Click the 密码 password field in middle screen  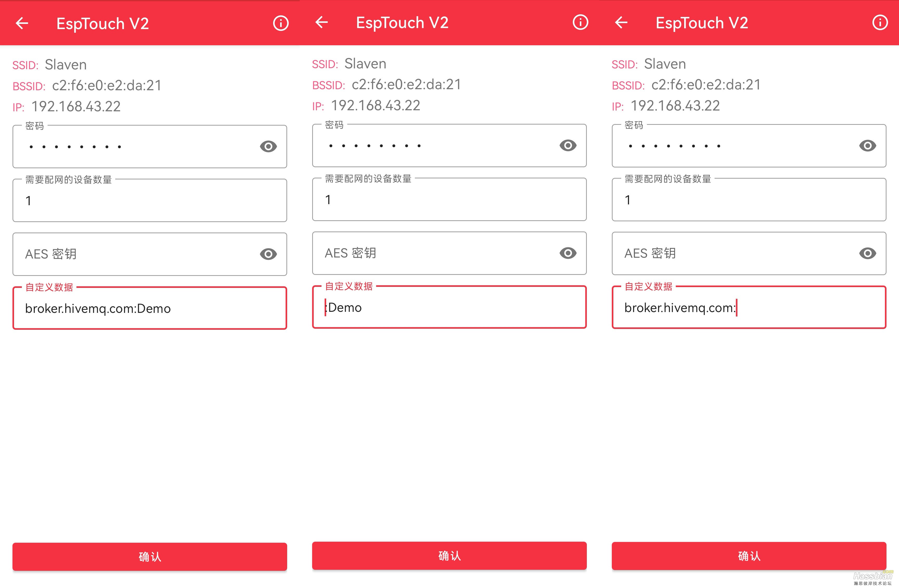pos(449,145)
